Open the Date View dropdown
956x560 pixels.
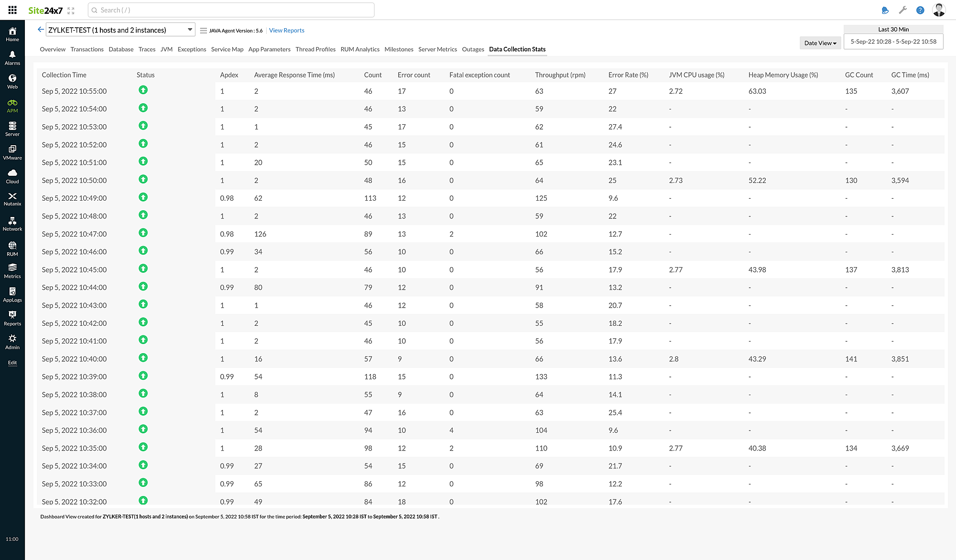pos(820,43)
